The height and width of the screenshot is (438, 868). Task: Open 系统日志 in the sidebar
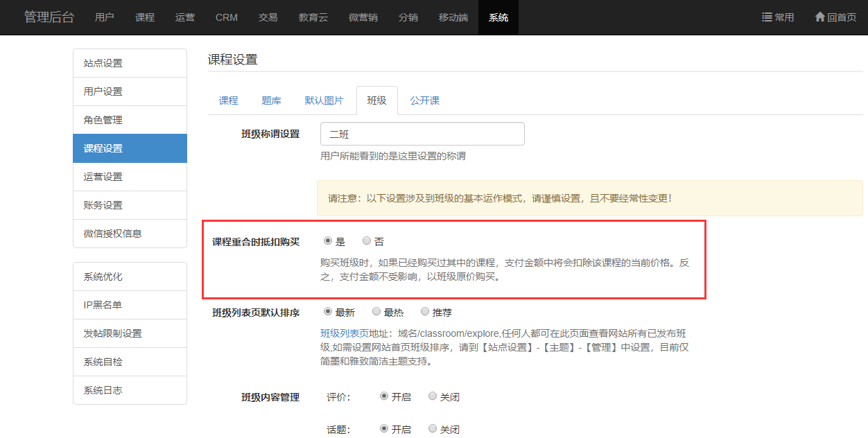point(130,390)
